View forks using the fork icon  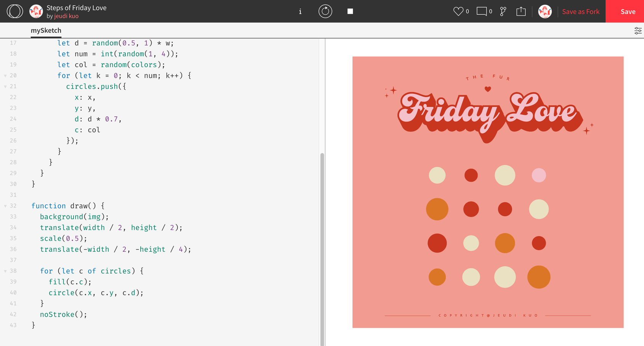tap(503, 11)
